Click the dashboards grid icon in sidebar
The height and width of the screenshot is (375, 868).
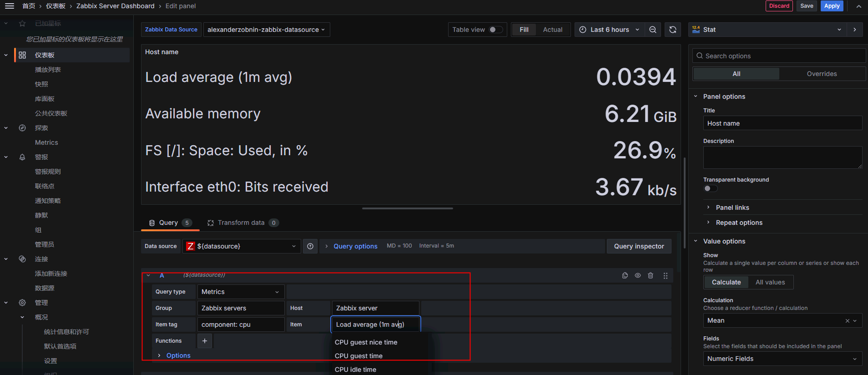22,55
